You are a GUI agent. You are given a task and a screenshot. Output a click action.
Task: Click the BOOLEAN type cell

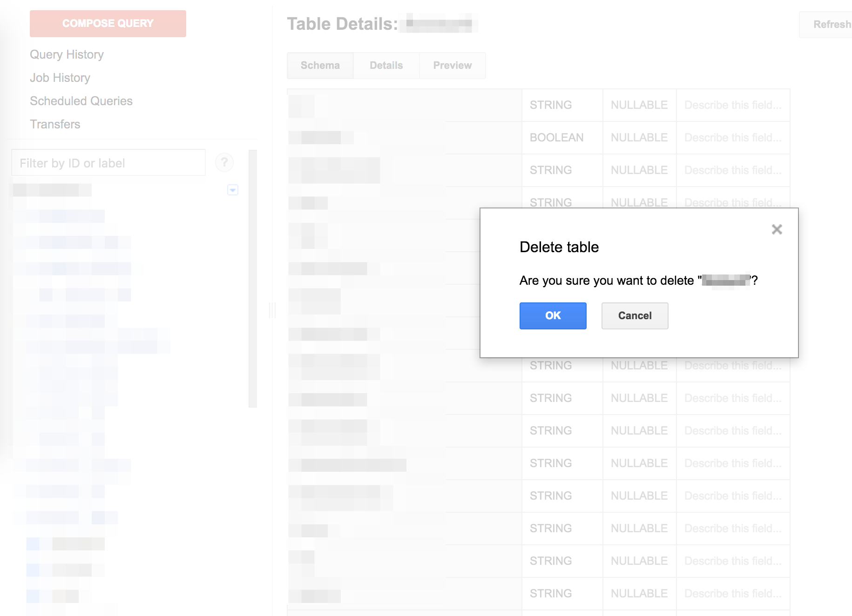[x=556, y=138]
